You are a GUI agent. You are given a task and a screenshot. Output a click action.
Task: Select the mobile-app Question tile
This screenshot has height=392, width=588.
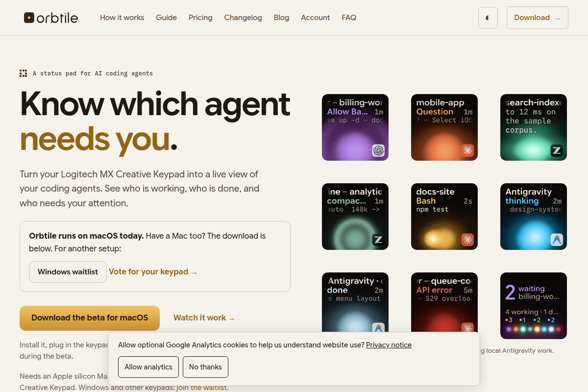pyautogui.click(x=444, y=127)
